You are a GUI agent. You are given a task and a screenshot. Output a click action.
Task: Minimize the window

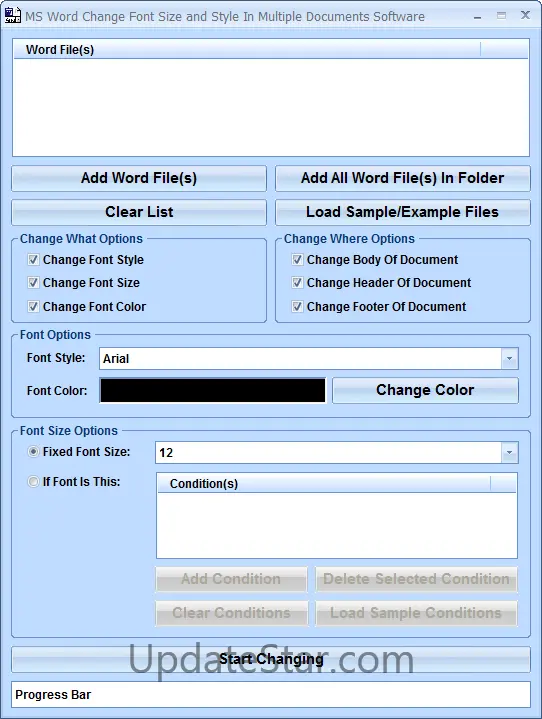pyautogui.click(x=478, y=17)
